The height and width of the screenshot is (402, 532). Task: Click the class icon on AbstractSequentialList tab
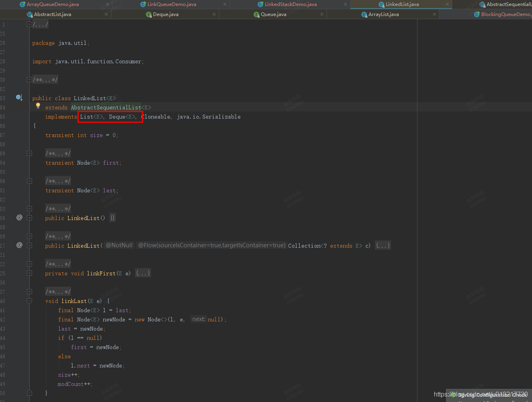click(482, 4)
